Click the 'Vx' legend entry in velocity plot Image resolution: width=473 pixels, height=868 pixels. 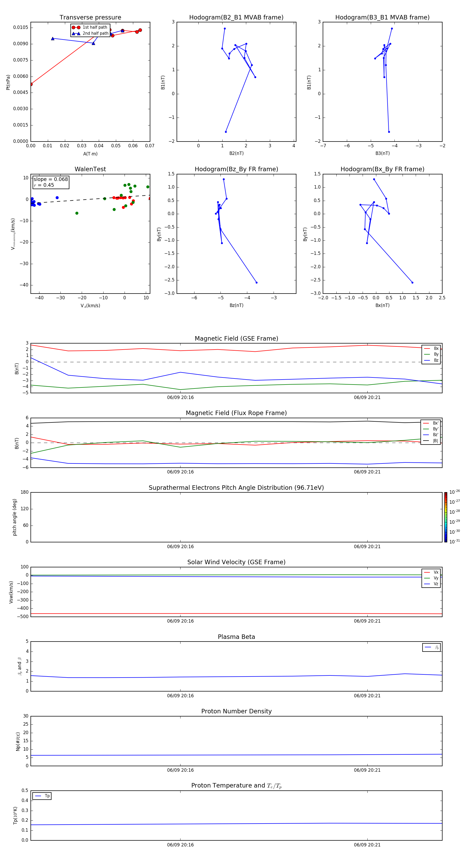tap(431, 573)
